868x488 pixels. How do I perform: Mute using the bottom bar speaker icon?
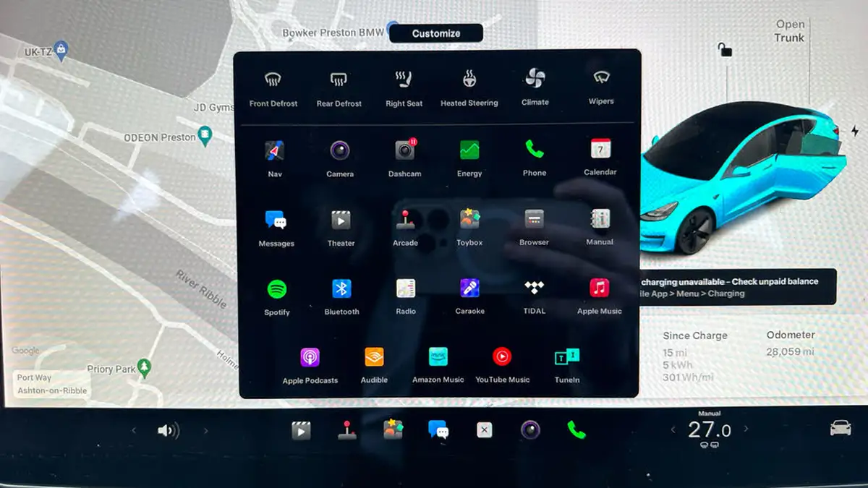[x=168, y=431]
